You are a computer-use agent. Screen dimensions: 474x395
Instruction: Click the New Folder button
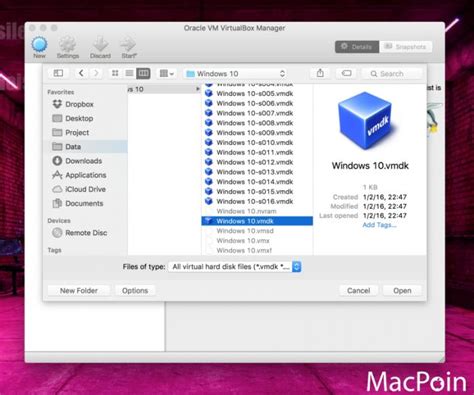pyautogui.click(x=79, y=291)
